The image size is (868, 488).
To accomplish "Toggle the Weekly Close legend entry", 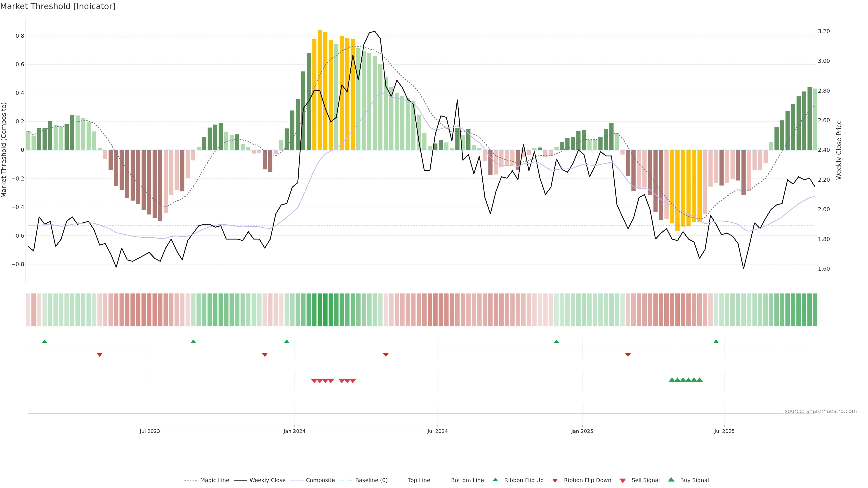I will pyautogui.click(x=267, y=480).
